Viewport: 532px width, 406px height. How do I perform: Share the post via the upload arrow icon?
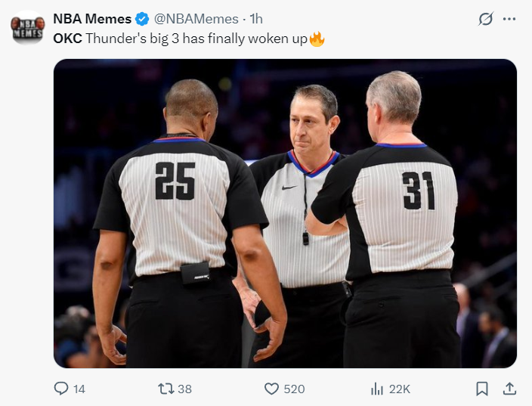pos(509,389)
